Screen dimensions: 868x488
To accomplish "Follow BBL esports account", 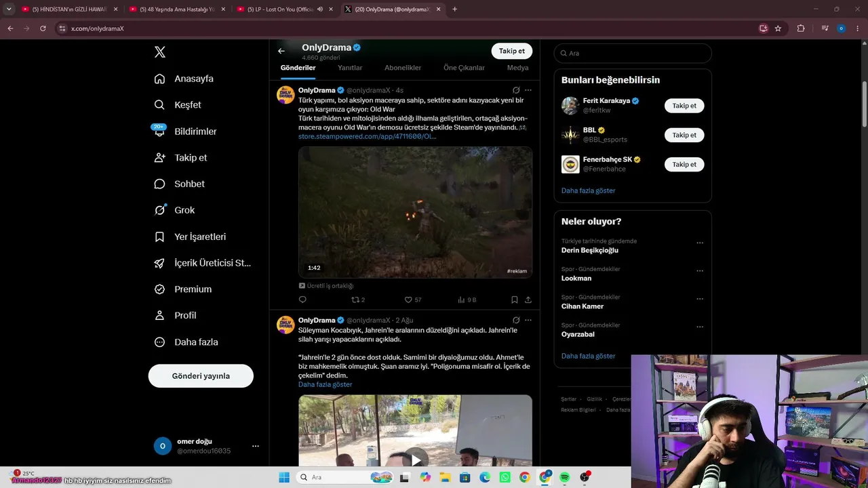I will point(684,135).
